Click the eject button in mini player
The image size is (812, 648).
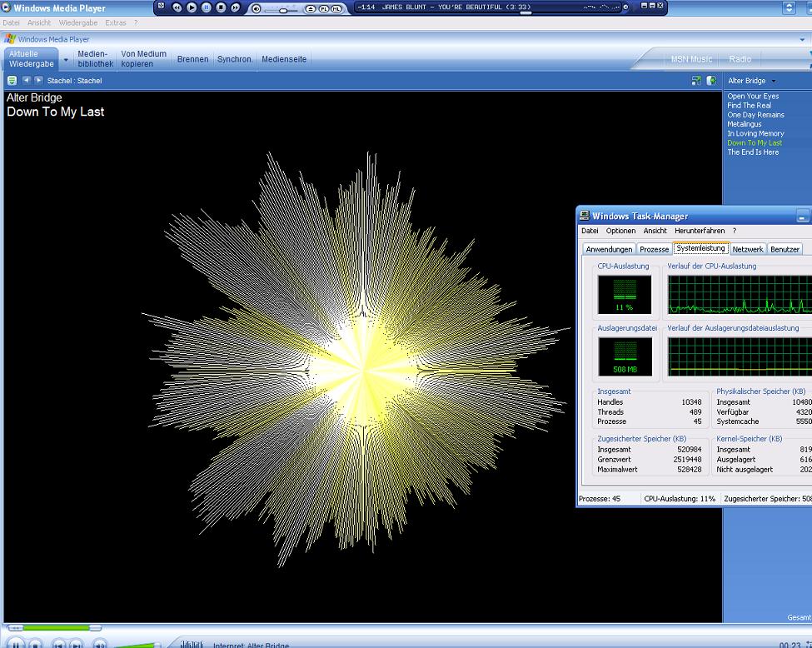click(x=310, y=9)
